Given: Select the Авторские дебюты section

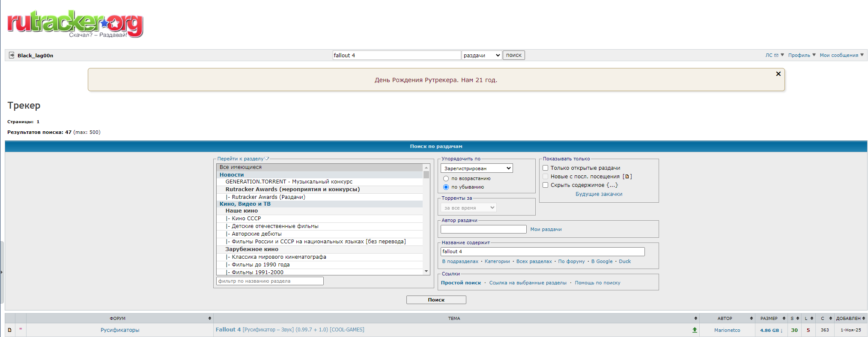Looking at the screenshot, I should click(x=319, y=234).
